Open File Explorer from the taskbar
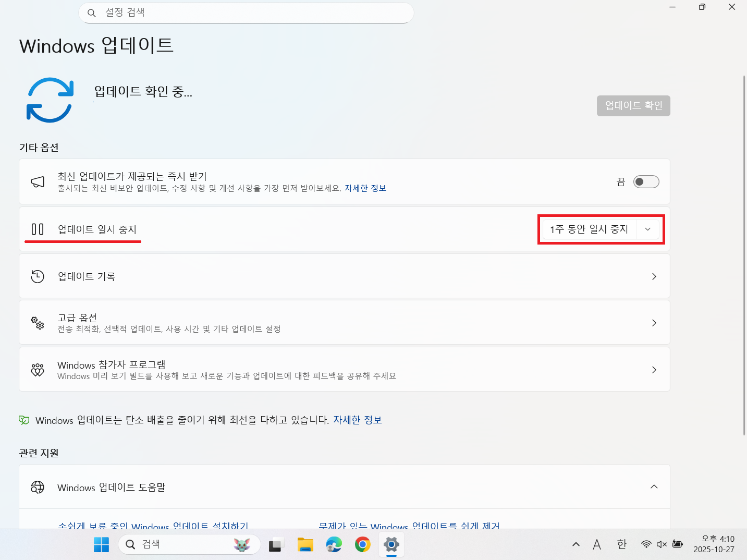Screen dimensions: 747x560 (305, 544)
